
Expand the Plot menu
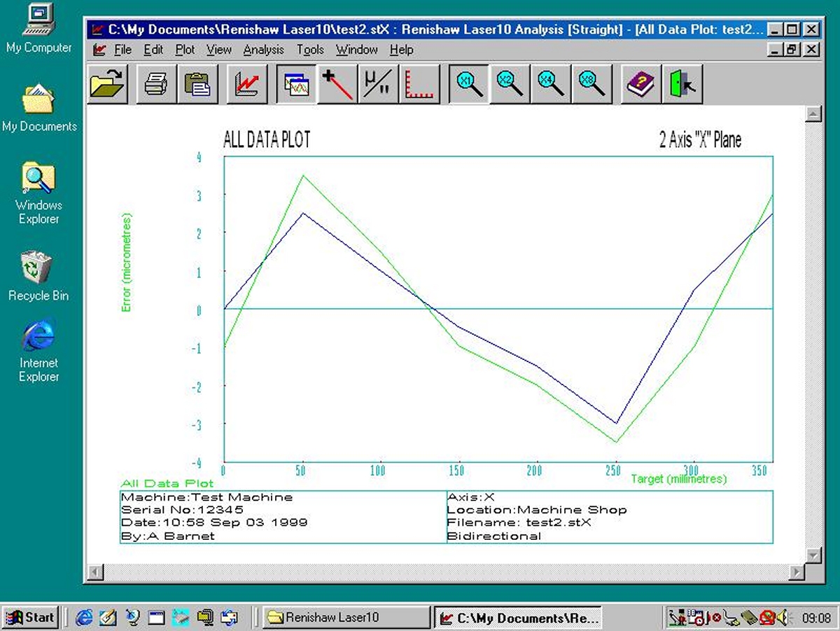coord(185,50)
